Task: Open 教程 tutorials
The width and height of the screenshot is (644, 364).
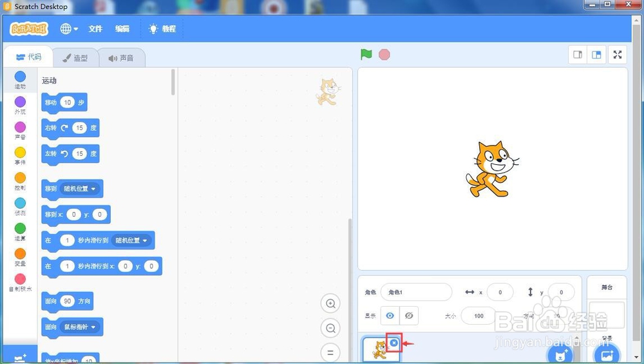Action: (162, 29)
